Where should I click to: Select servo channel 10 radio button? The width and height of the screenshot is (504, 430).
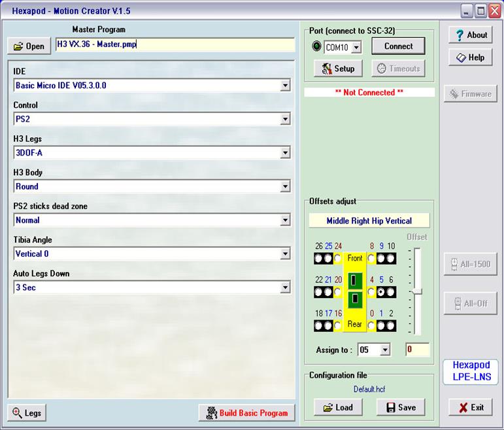[x=391, y=258]
